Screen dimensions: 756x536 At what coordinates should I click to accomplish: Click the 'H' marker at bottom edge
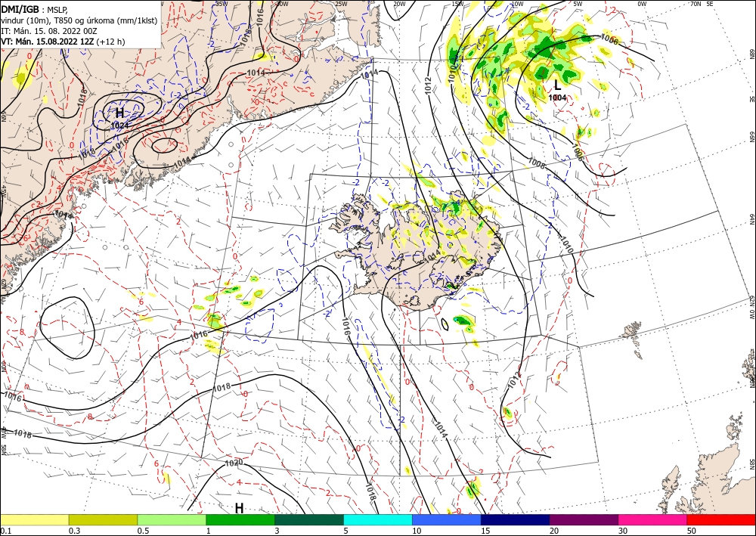pos(239,508)
